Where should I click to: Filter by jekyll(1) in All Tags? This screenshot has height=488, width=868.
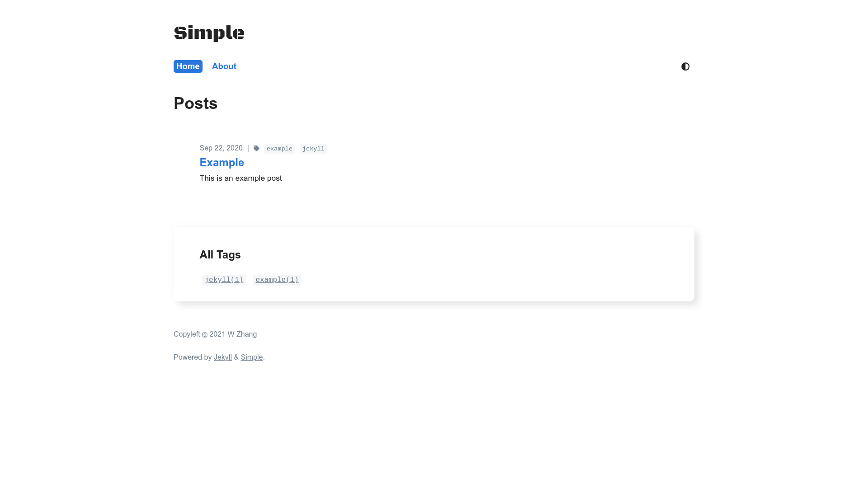click(x=224, y=280)
